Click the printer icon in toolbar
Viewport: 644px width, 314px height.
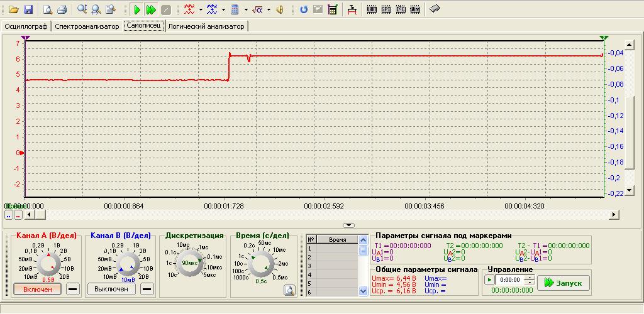pyautogui.click(x=62, y=9)
